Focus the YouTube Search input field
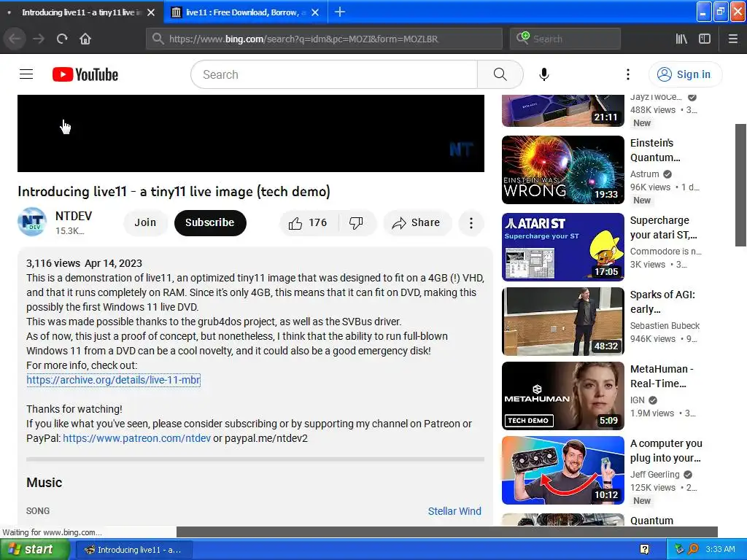The image size is (747, 560). tap(334, 74)
